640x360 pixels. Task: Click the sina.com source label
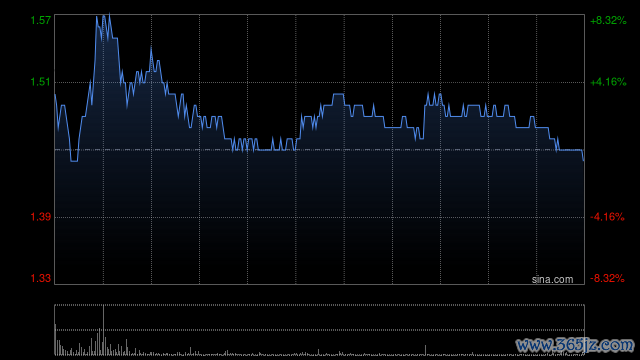[x=552, y=280]
